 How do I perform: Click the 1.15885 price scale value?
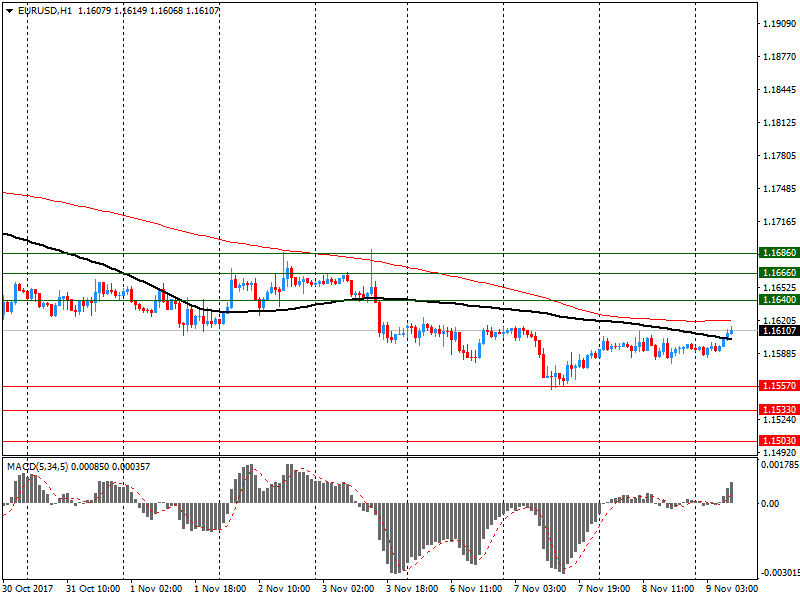(x=779, y=354)
